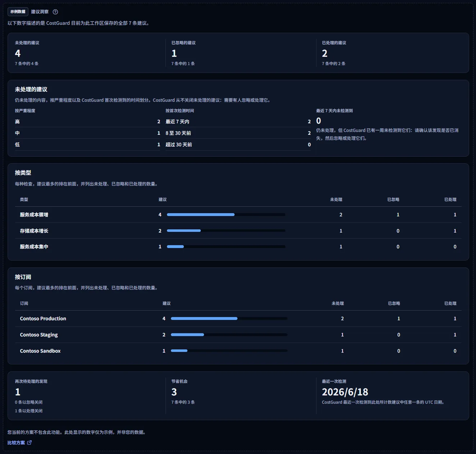This screenshot has width=476, height=454.
Task: Click the Contoso Sandbox progress bar
Action: 229,351
